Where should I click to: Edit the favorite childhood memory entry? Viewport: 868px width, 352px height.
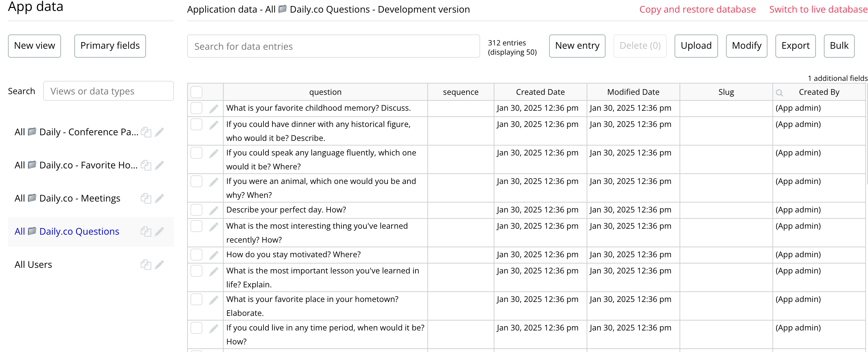click(x=214, y=108)
